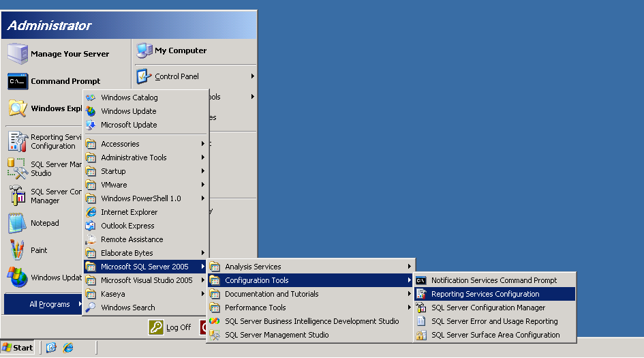This screenshot has height=358, width=644.
Task: Click the Kaseya folder label
Action: [113, 294]
